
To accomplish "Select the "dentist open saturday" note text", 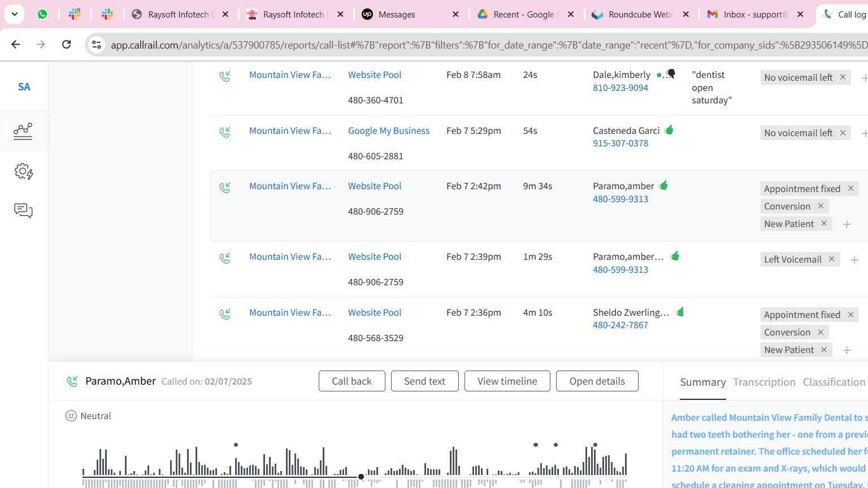I will [711, 88].
